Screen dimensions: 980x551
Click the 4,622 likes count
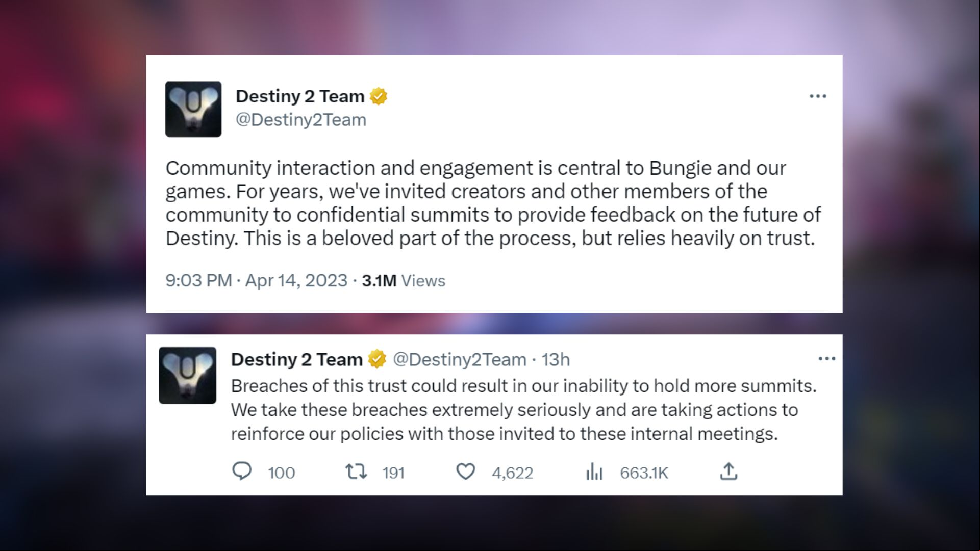click(x=512, y=473)
